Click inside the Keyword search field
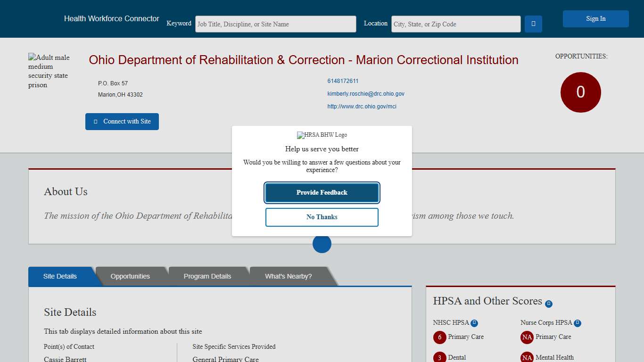Viewport: 644px width, 362px height. point(276,24)
